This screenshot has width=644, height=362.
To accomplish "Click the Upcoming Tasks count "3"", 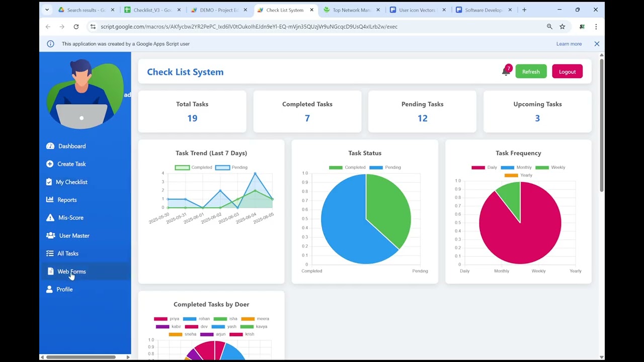I will pyautogui.click(x=537, y=119).
